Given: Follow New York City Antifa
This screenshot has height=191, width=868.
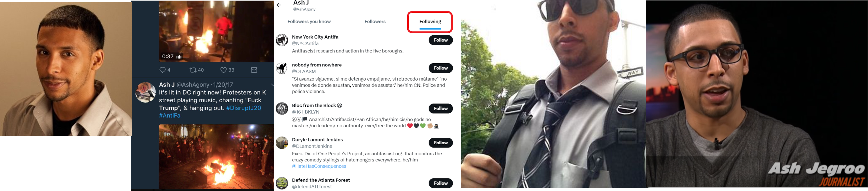Looking at the screenshot, I should (x=440, y=40).
